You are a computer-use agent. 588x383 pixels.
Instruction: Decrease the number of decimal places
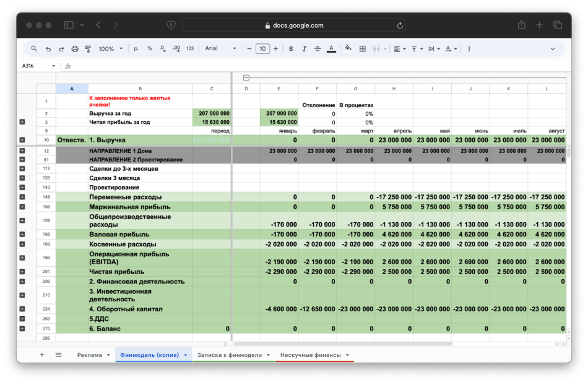[163, 49]
